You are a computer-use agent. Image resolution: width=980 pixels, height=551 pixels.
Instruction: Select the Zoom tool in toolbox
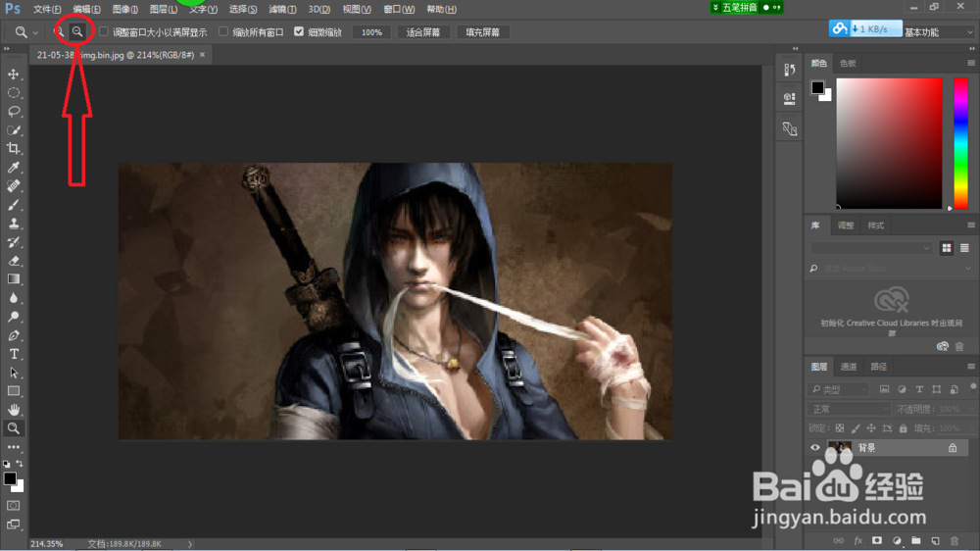(13, 428)
